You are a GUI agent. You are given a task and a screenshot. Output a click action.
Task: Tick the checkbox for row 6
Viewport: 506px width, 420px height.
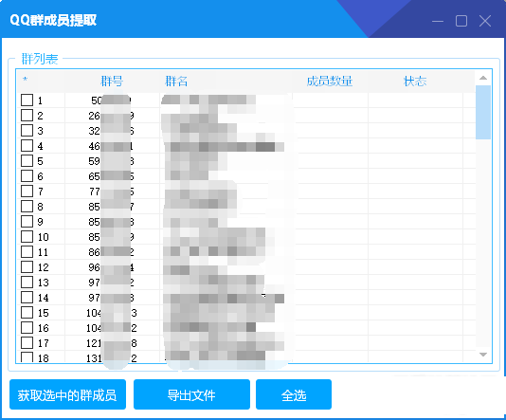pyautogui.click(x=27, y=176)
